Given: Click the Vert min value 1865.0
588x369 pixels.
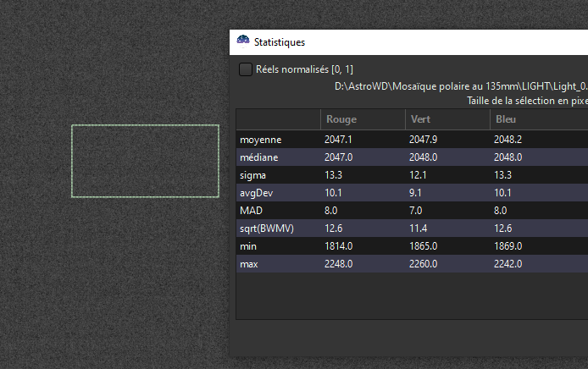Looking at the screenshot, I should coord(423,246).
